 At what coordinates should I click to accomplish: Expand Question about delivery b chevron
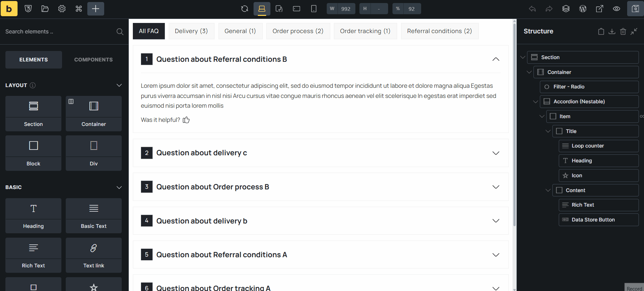(x=496, y=221)
